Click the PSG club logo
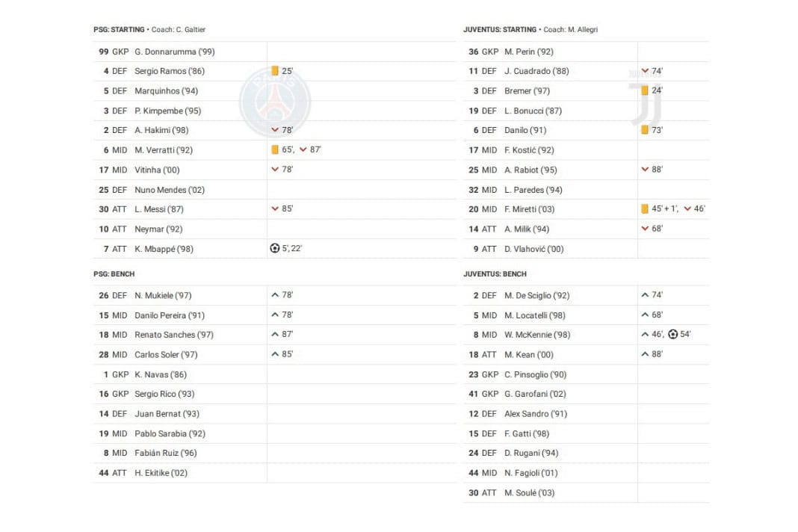The height and width of the screenshot is (532, 798). [x=274, y=102]
